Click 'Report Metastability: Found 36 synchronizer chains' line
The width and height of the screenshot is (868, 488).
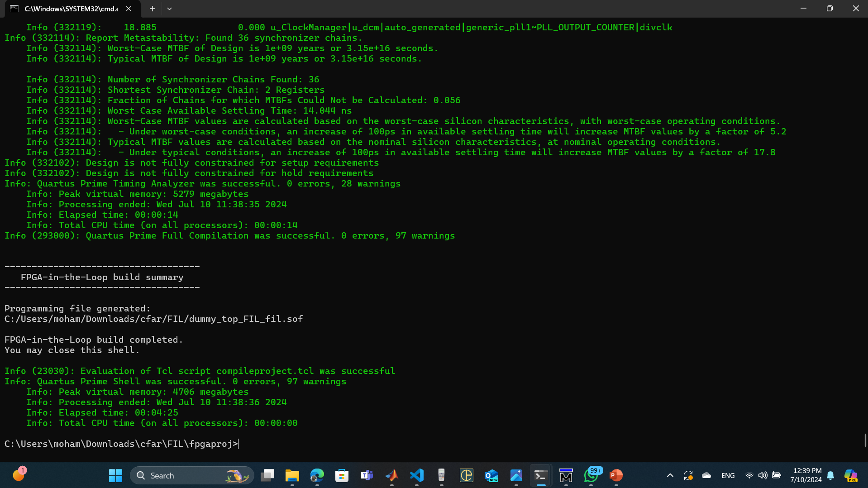(x=183, y=38)
